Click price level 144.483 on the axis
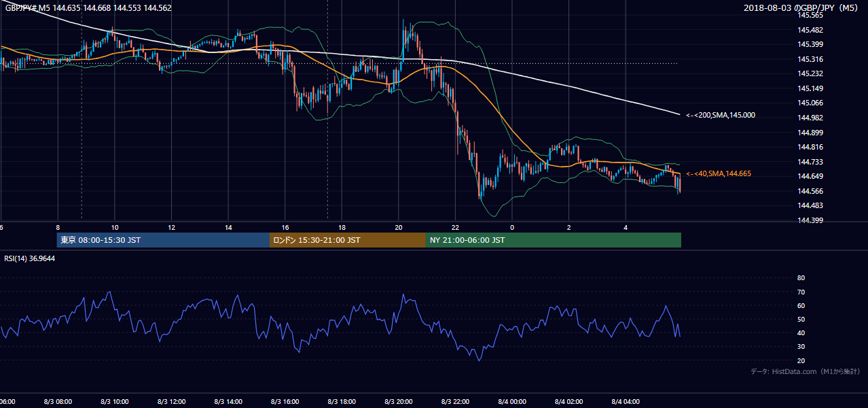 pyautogui.click(x=810, y=205)
